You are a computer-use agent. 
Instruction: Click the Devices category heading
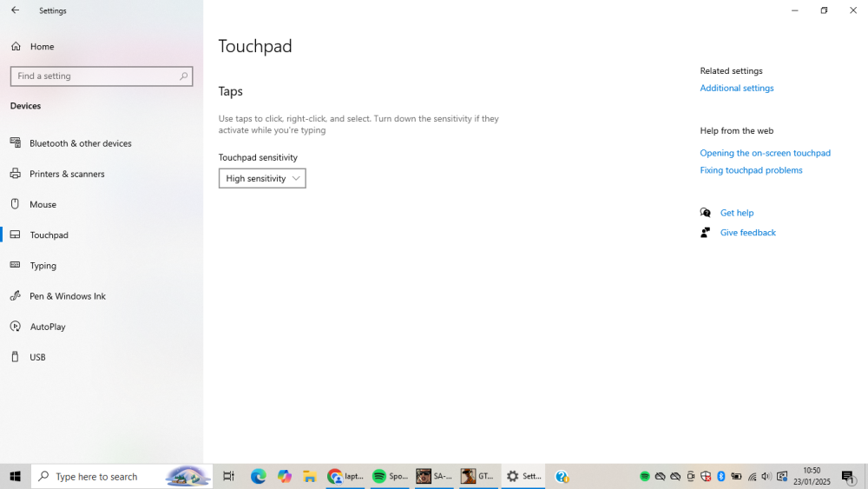(25, 106)
